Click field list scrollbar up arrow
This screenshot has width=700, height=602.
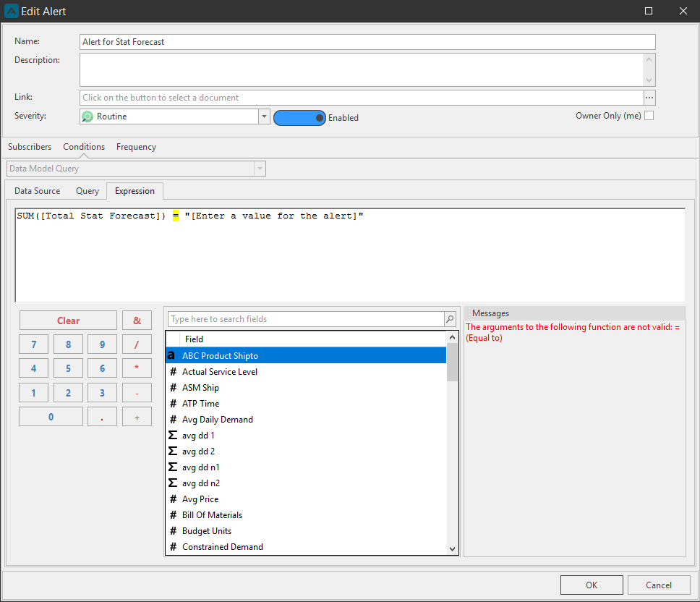(x=452, y=337)
